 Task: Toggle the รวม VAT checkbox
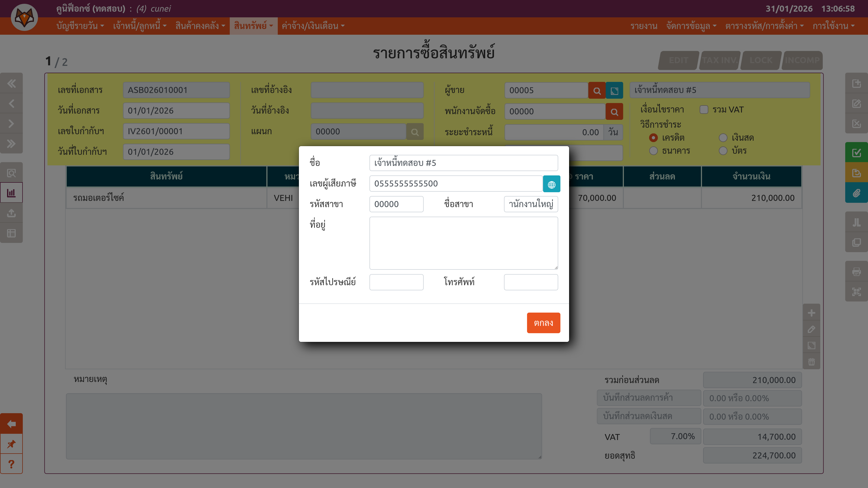coord(704,110)
